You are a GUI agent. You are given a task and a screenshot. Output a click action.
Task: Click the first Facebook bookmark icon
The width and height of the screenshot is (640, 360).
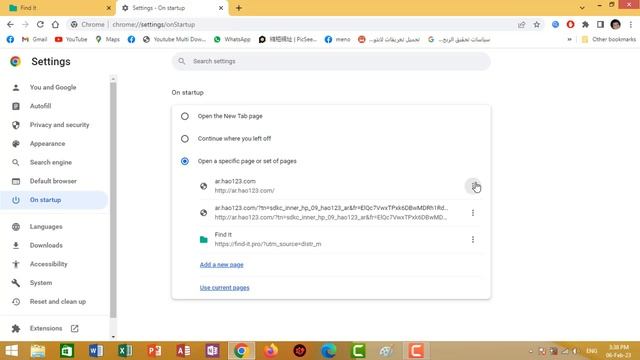point(10,40)
